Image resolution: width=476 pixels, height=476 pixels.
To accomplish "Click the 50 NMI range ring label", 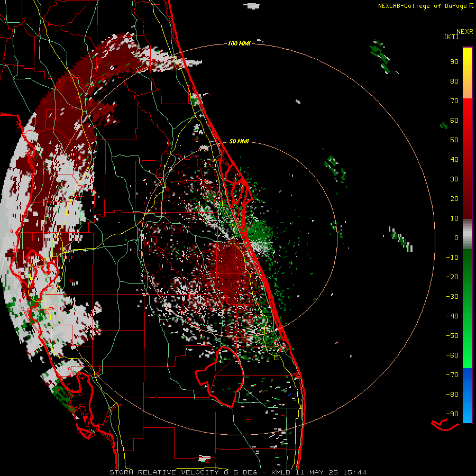I will [x=239, y=141].
